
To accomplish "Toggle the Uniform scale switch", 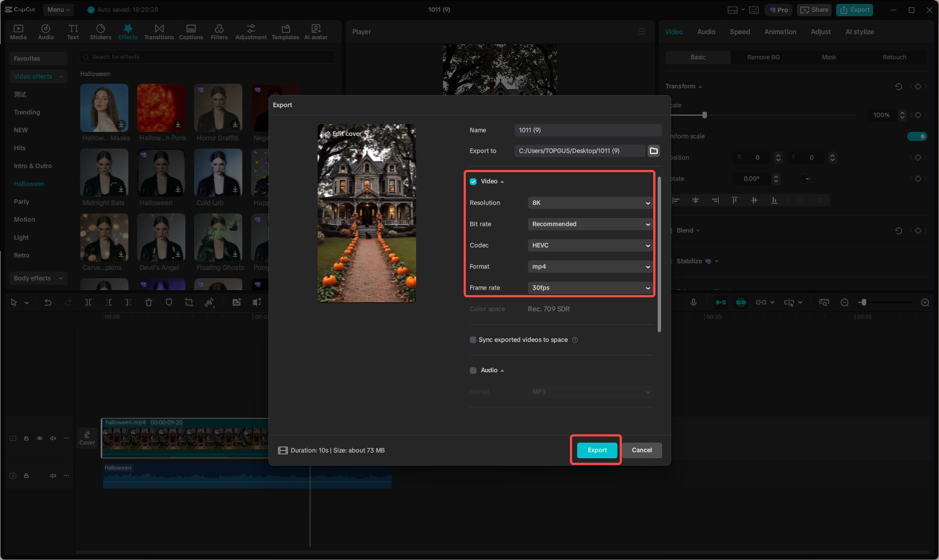I will click(x=917, y=136).
